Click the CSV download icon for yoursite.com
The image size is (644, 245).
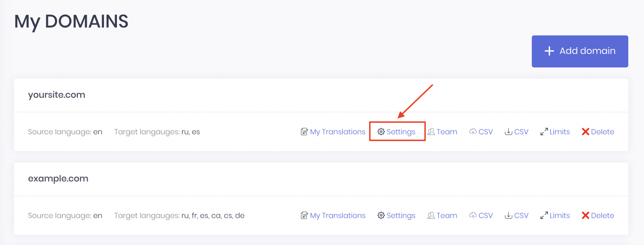tap(508, 132)
